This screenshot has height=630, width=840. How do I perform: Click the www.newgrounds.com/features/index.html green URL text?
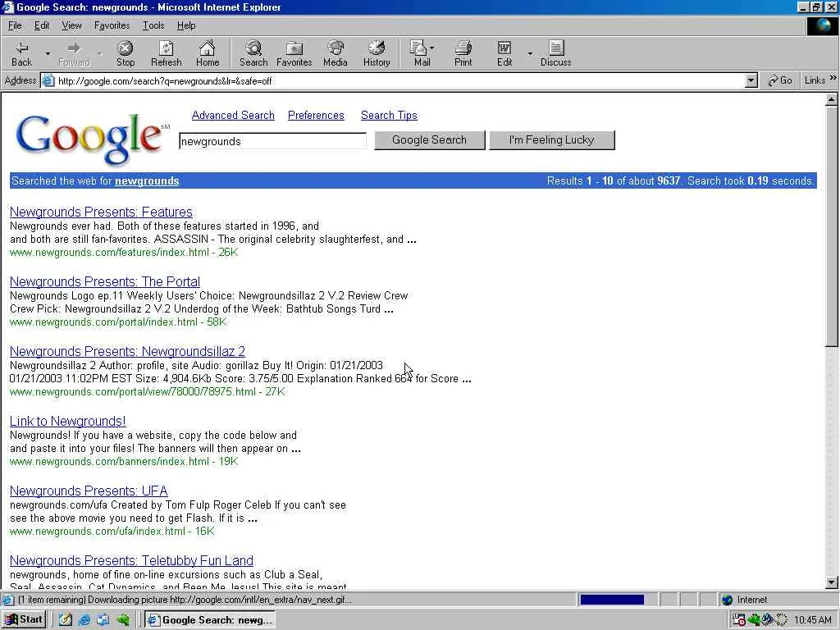click(x=109, y=253)
